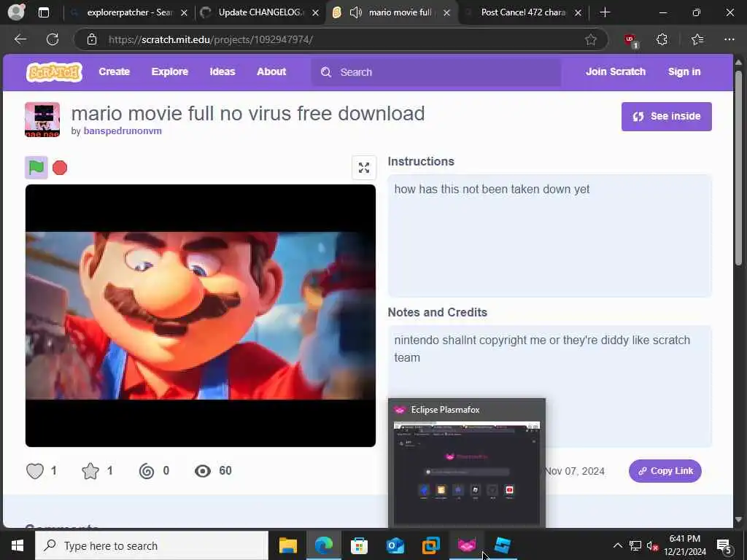Click the Scratch search field
The image size is (747, 560).
(x=436, y=72)
